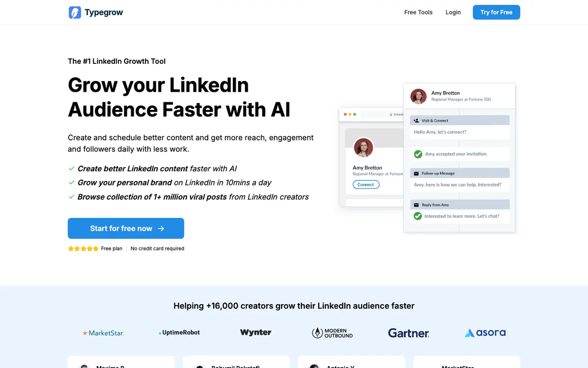Click the Visit & Connect person icon
Screen dimensions: 588x368
[x=416, y=120]
